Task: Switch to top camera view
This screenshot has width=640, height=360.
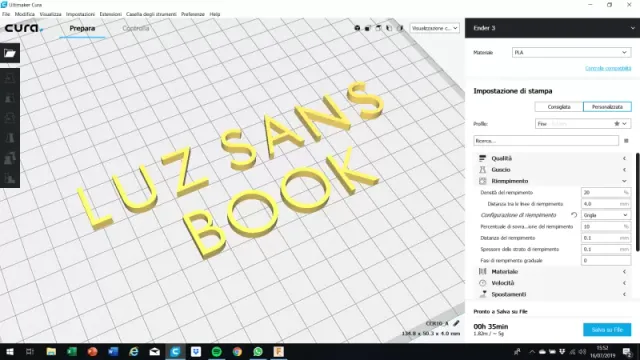Action: point(378,28)
